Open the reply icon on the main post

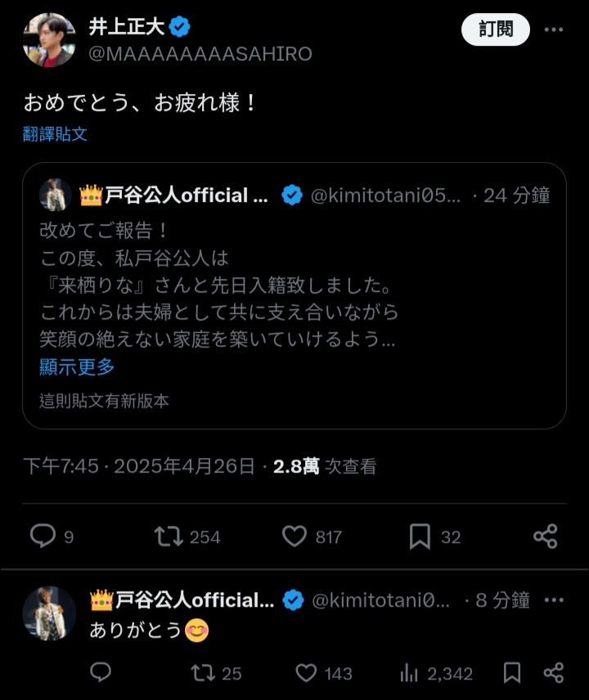point(43,536)
